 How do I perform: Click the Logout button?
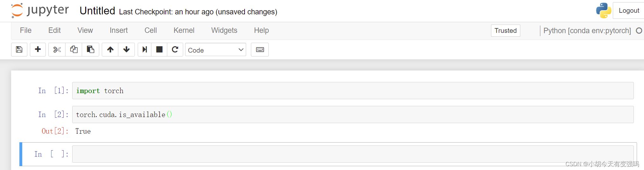[628, 11]
